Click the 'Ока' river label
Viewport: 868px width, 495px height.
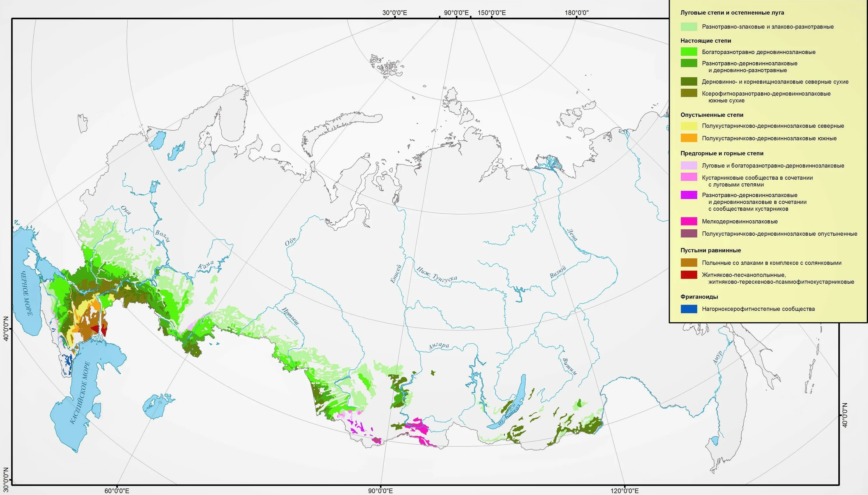pos(126,210)
